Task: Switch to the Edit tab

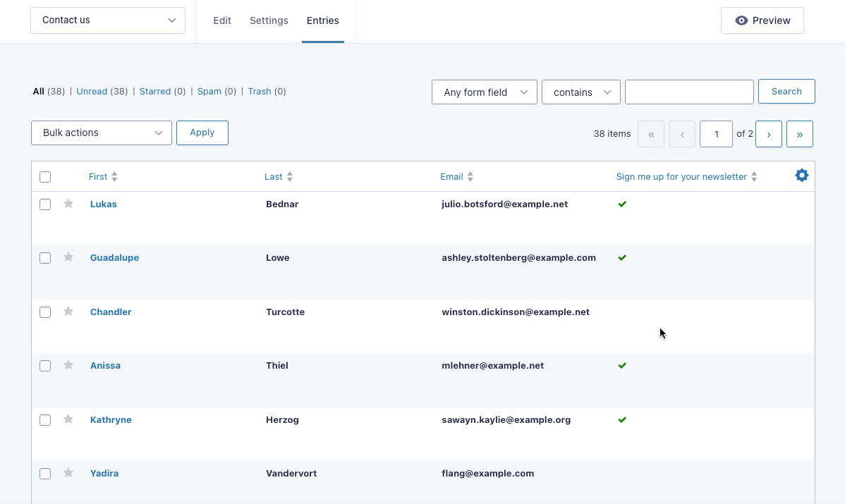Action: click(x=222, y=20)
